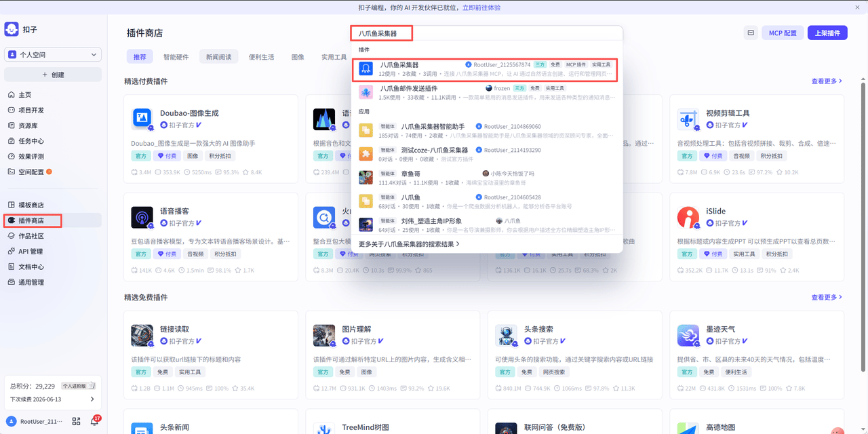Select the 图像 tab

point(298,57)
